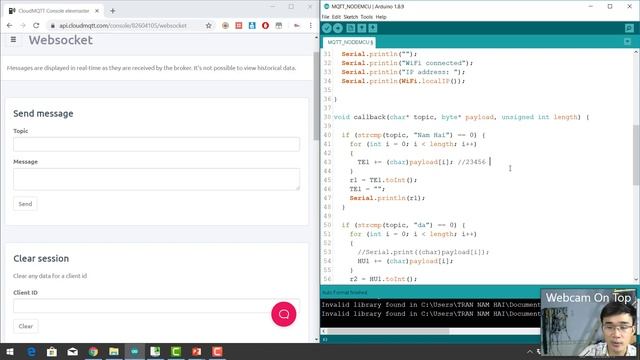The image size is (640, 360).
Task: Open the Arduino File menu
Action: pos(325,17)
